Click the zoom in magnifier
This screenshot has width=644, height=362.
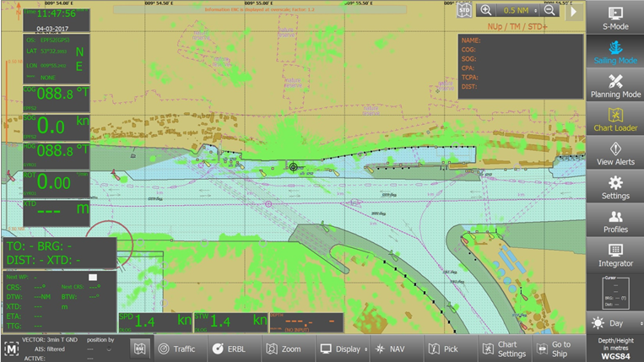tap(486, 11)
